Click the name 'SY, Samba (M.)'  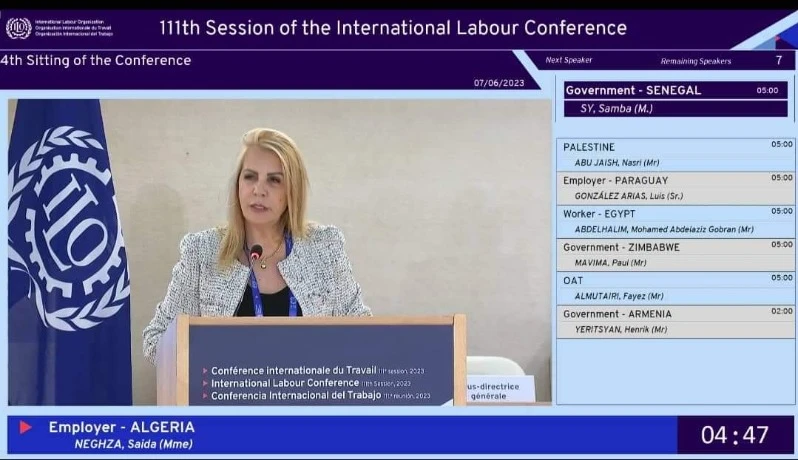[616, 108]
